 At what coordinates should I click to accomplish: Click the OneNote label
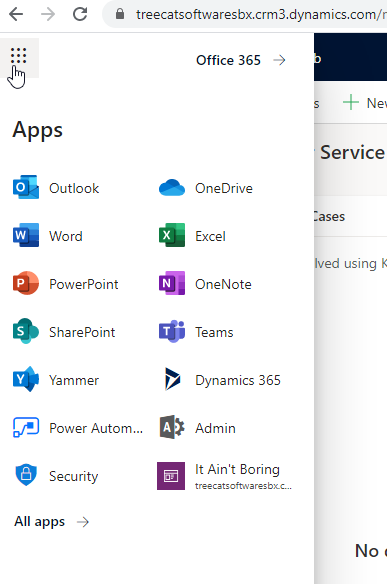(x=223, y=284)
